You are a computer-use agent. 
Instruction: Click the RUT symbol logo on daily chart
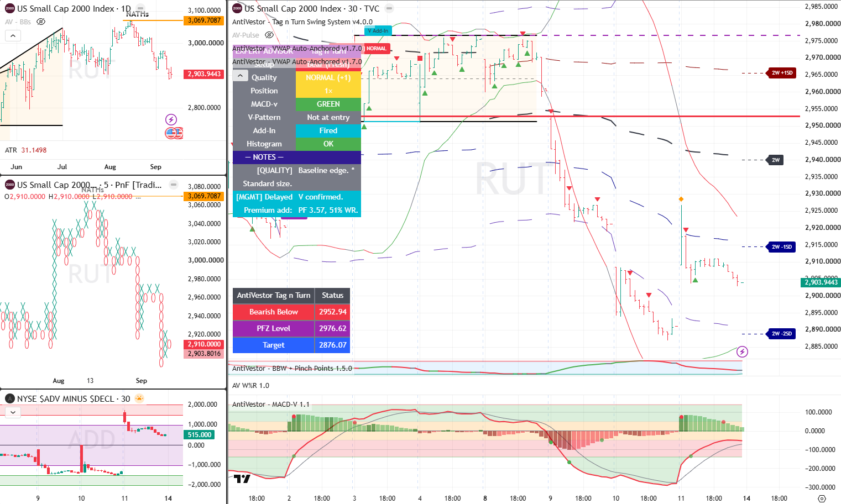[x=9, y=8]
